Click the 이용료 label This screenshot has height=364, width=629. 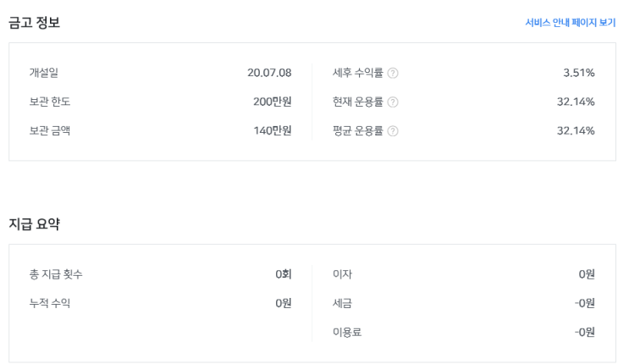tap(347, 332)
